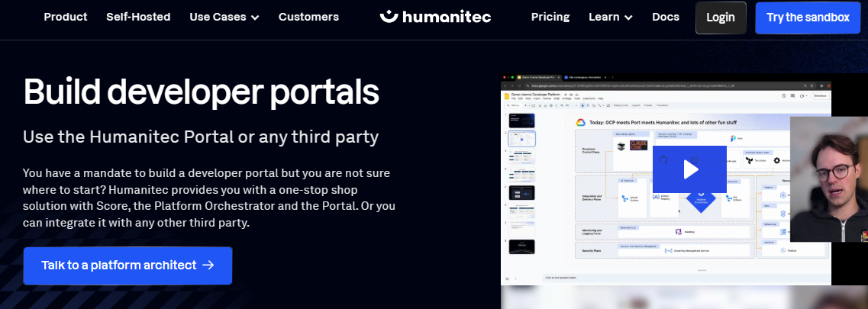This screenshot has width=868, height=309.
Task: Open the Product nav item
Action: [x=66, y=17]
